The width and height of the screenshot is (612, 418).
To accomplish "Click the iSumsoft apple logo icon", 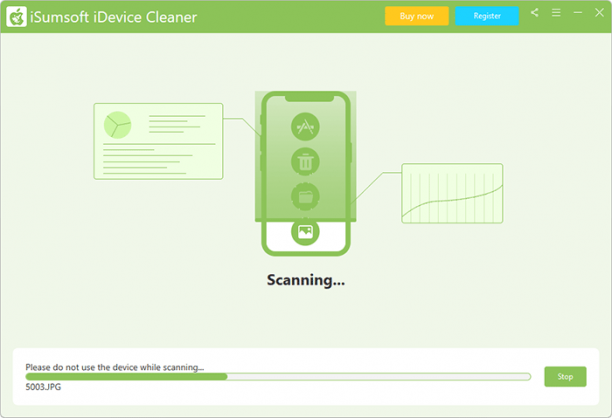I will coord(16,17).
